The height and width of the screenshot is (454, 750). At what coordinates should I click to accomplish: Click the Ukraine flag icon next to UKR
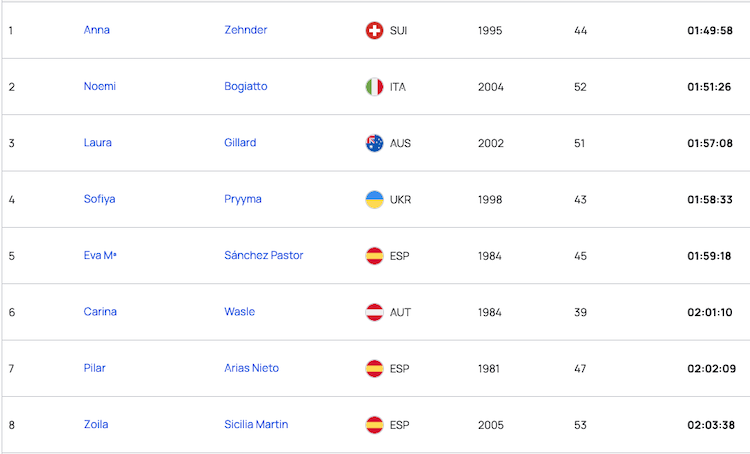click(x=375, y=199)
